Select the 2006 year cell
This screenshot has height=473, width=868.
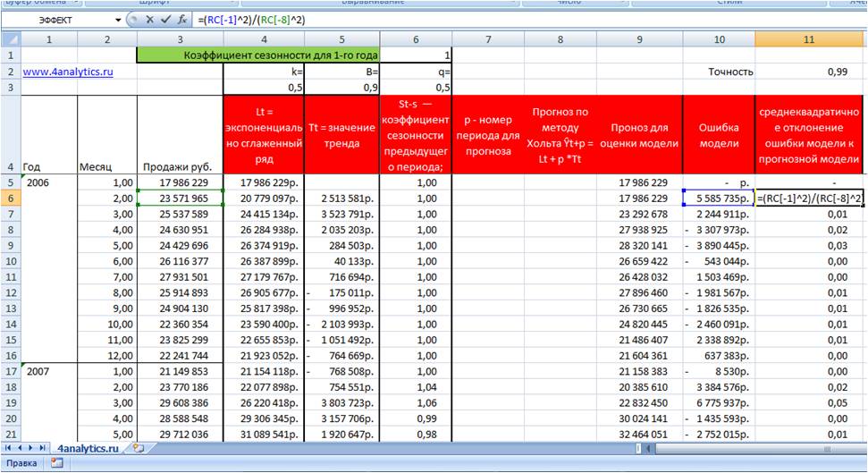(x=49, y=182)
